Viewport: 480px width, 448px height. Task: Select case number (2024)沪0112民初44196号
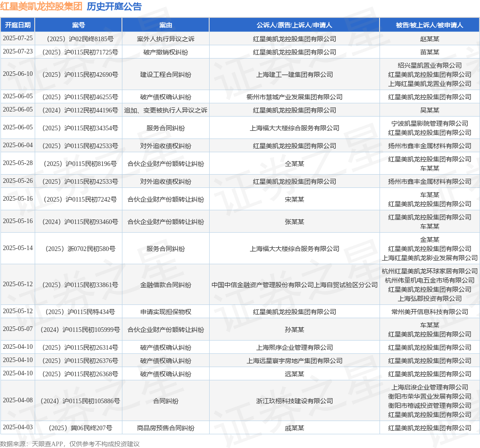(x=79, y=110)
